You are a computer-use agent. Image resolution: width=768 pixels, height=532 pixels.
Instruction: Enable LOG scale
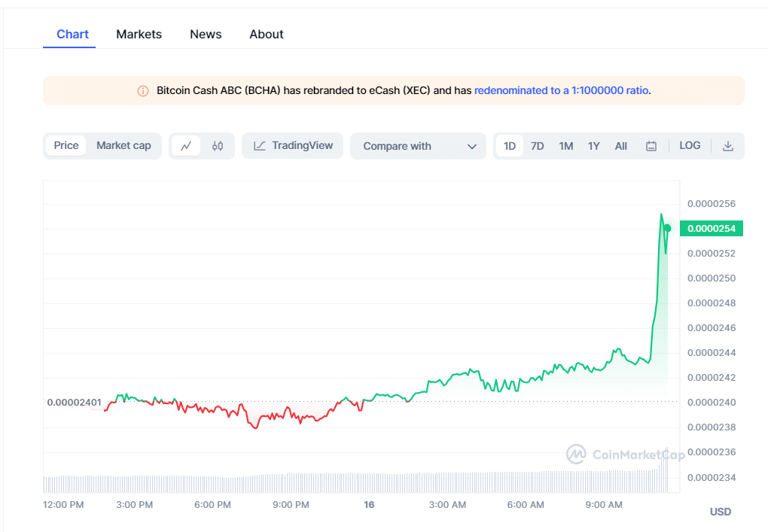click(x=690, y=145)
